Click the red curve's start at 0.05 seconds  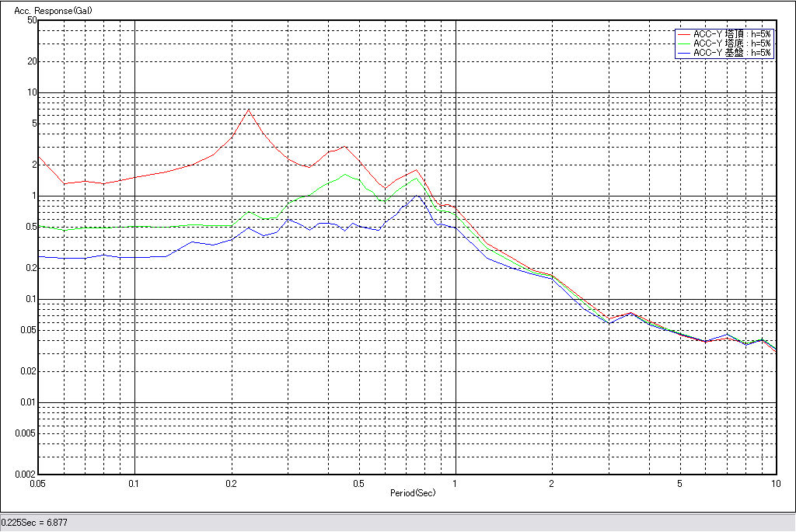(40, 157)
